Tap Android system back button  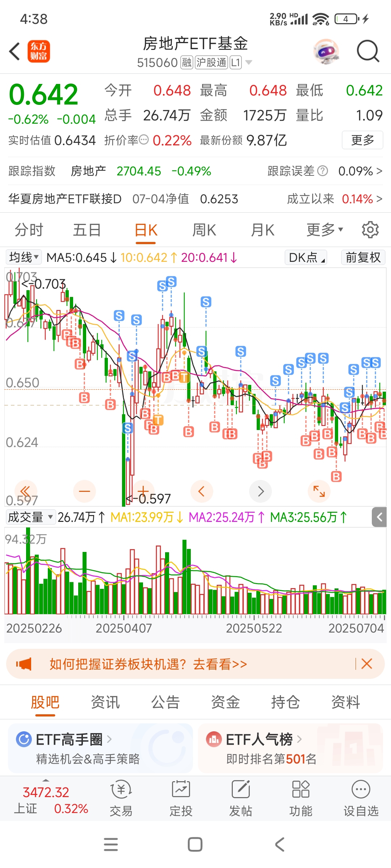coord(279,844)
